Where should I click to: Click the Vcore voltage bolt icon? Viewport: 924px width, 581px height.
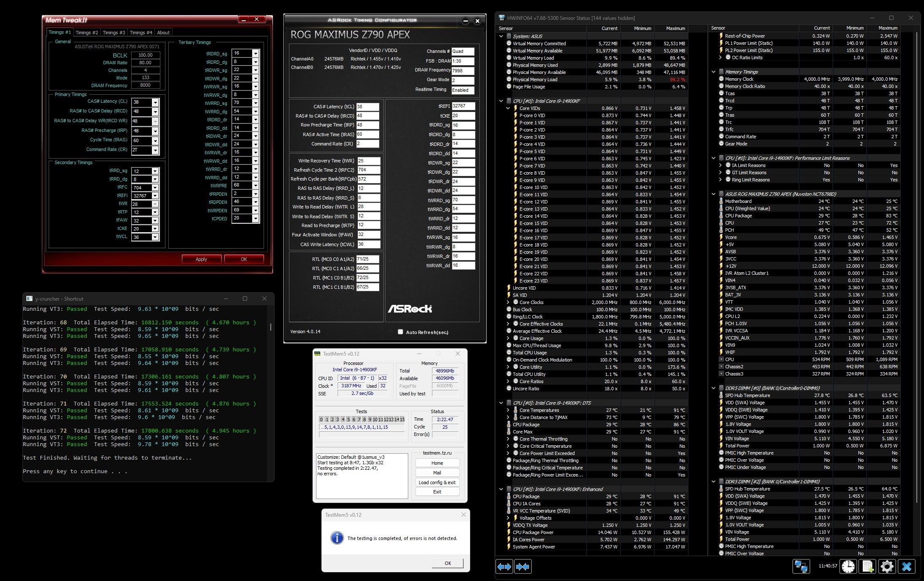click(721, 237)
